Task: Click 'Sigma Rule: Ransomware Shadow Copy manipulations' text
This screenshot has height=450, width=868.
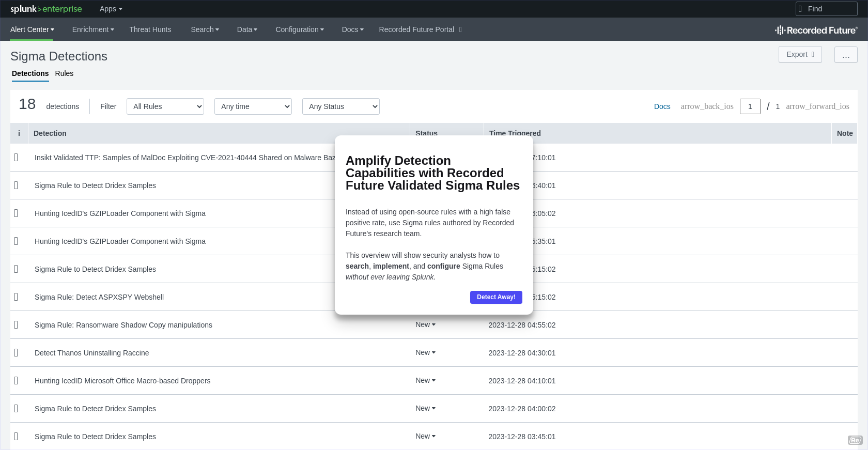Action: (123, 325)
